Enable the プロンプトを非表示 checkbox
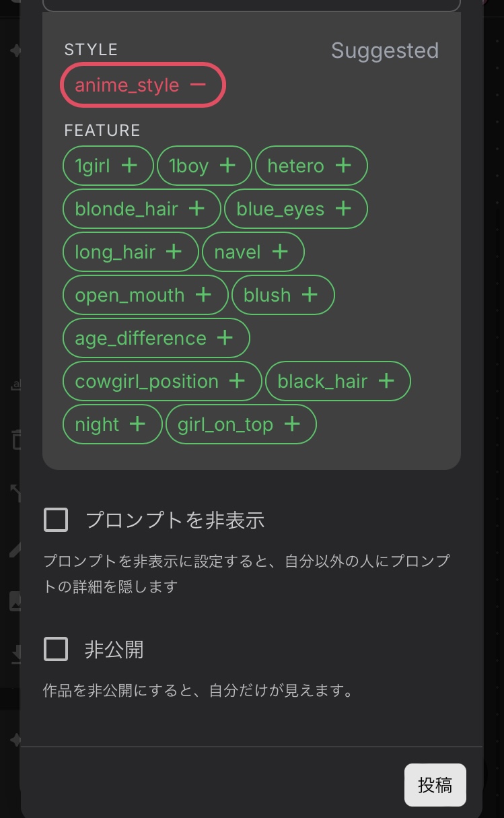The width and height of the screenshot is (504, 818). pos(56,520)
